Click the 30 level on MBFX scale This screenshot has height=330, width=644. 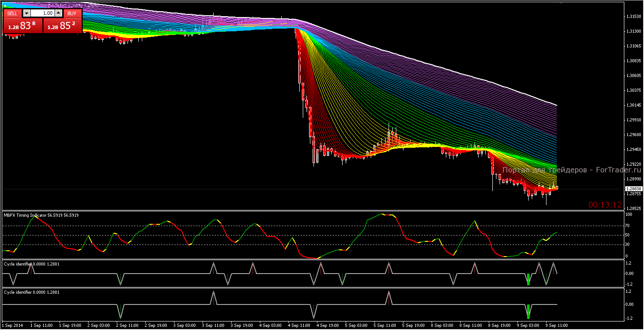tap(627, 244)
